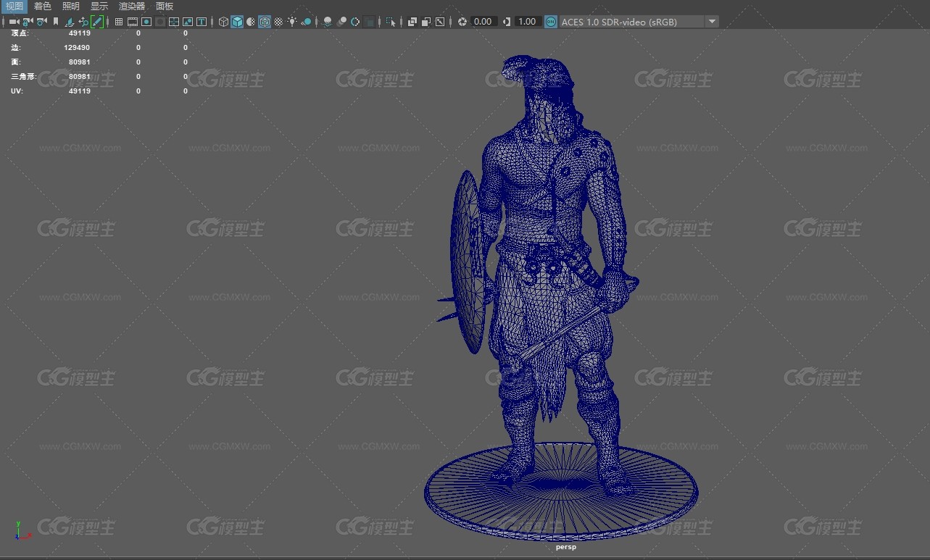Click the Exposure value field 0.00
This screenshot has width=930, height=560.
483,22
